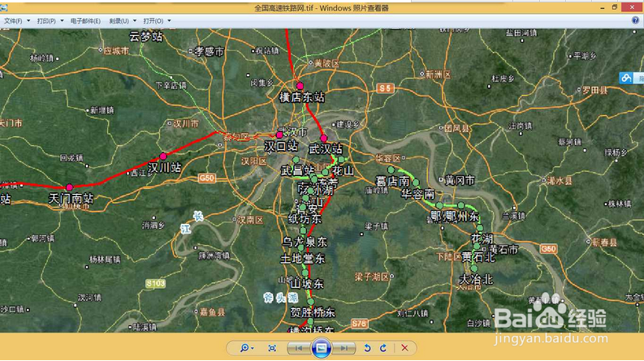Open the 文件(F) menu
The image size is (644, 361).
point(13,21)
